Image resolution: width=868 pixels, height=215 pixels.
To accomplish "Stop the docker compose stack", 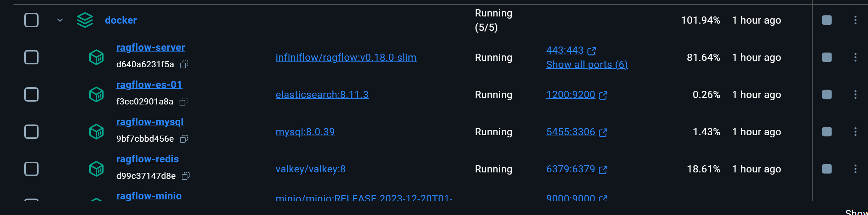I will (x=827, y=20).
